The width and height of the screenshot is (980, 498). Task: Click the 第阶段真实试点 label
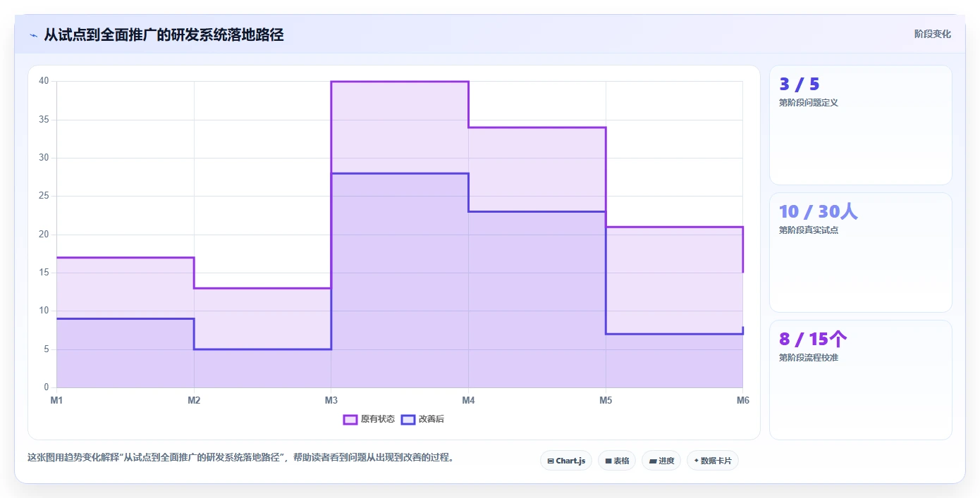809,230
